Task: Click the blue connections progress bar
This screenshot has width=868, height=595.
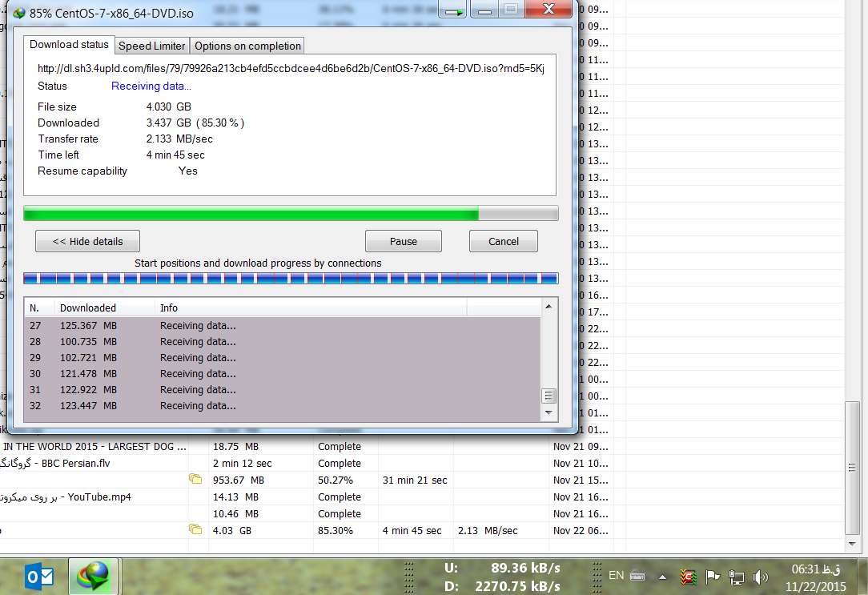Action: pos(291,279)
